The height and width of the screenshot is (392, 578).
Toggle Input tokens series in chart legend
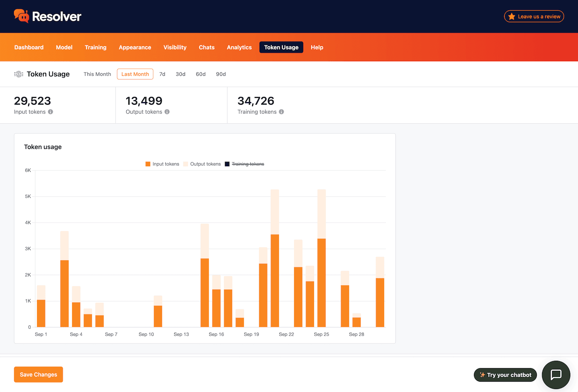tap(162, 164)
